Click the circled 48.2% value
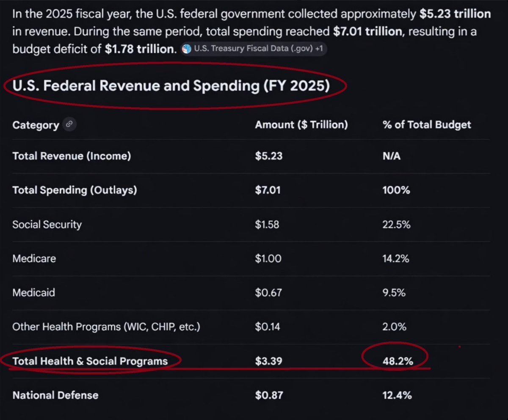 [398, 361]
